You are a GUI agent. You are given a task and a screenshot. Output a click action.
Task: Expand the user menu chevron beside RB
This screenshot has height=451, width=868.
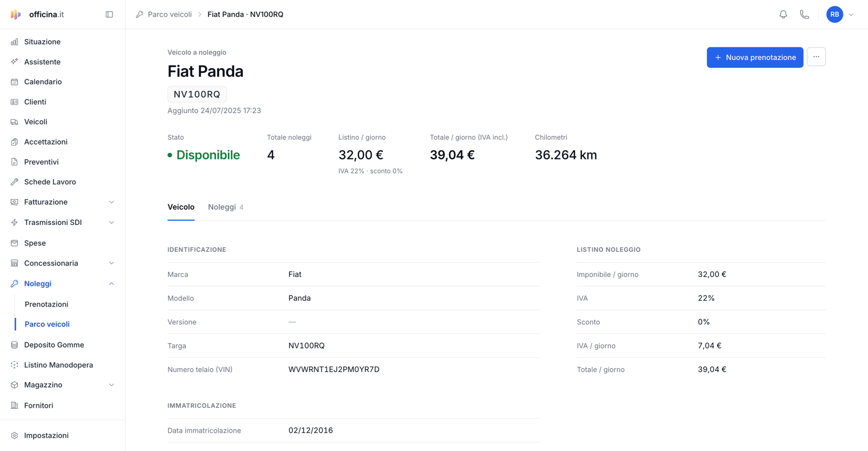click(x=851, y=15)
